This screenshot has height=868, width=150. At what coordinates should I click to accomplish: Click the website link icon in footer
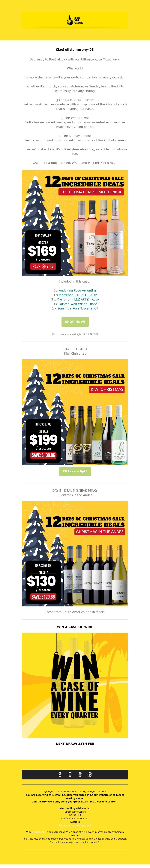[90, 774]
